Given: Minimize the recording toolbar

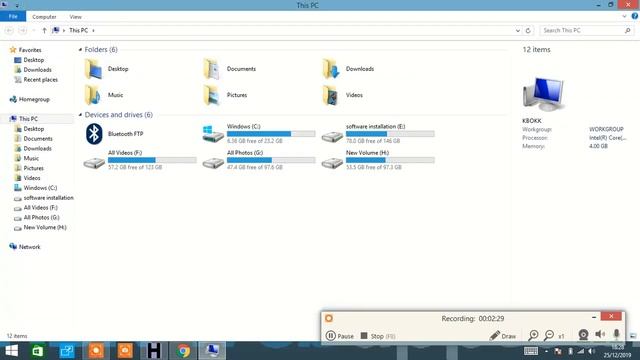Looking at the screenshot, I should [594, 317].
